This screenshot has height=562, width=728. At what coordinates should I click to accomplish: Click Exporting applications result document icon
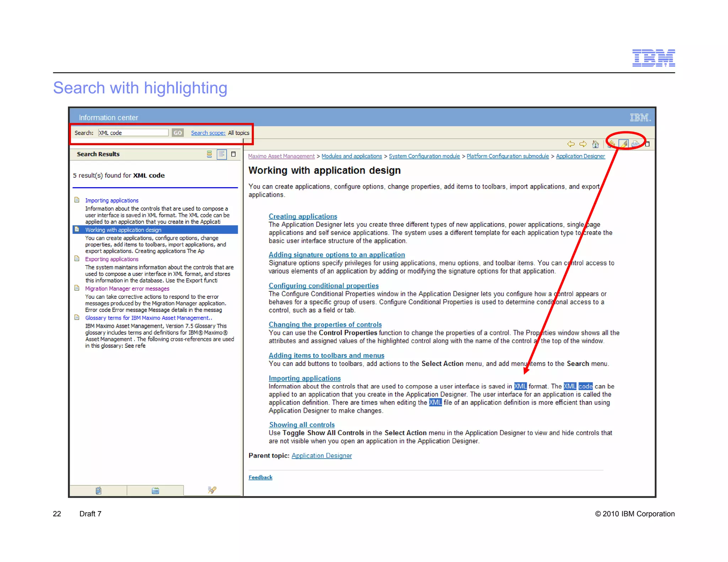tap(77, 259)
